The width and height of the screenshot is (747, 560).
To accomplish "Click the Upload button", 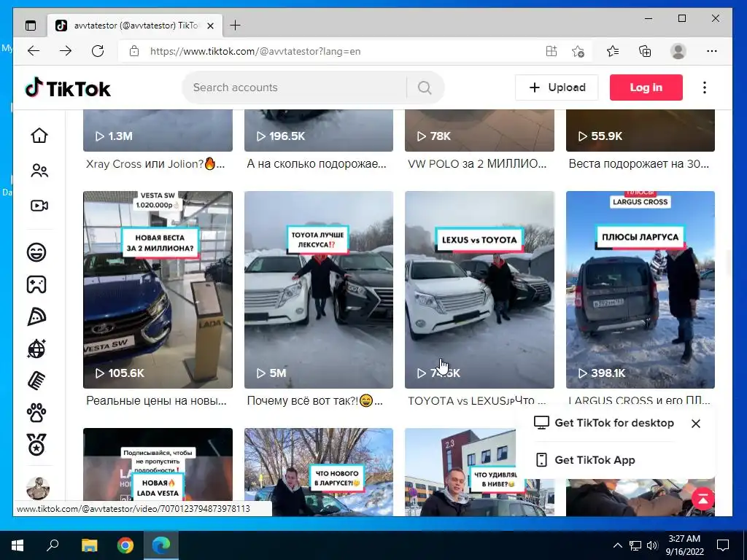I will 557,87.
